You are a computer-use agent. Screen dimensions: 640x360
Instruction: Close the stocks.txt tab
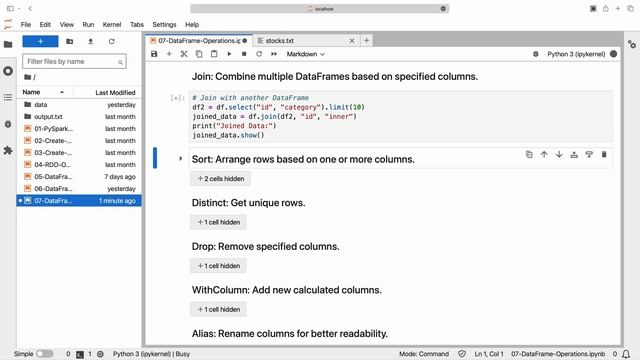(352, 41)
